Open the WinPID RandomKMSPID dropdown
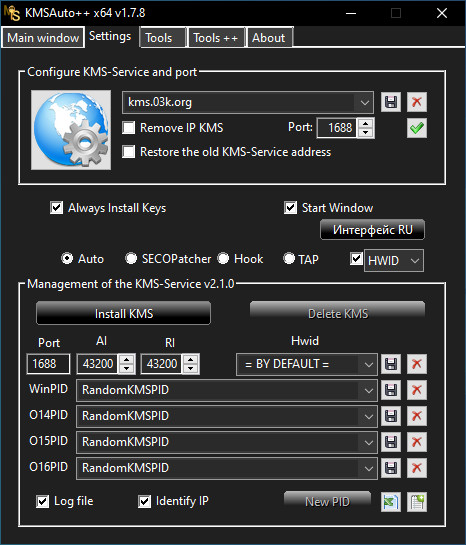 tap(369, 390)
